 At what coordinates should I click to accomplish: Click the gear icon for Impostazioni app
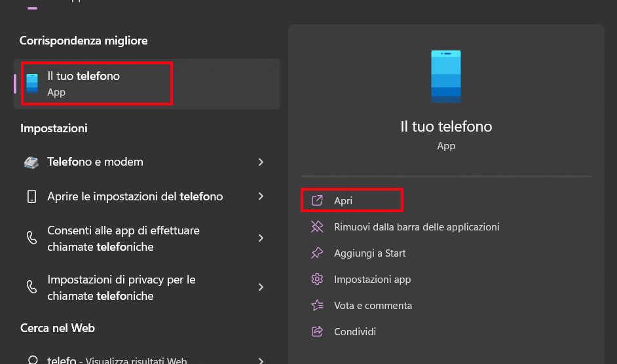coord(317,280)
